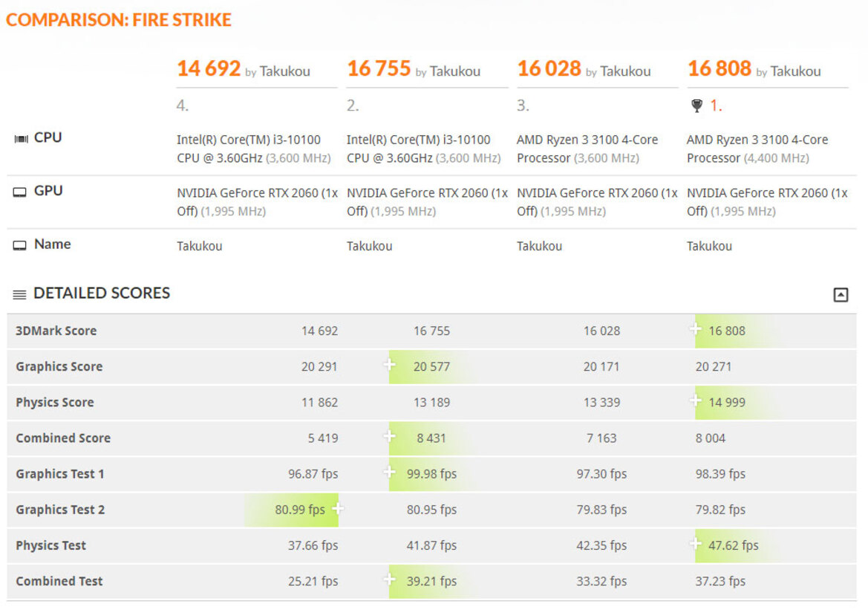Click the 79.82 fps value
Image resolution: width=868 pixels, height=610 pixels.
[720, 510]
